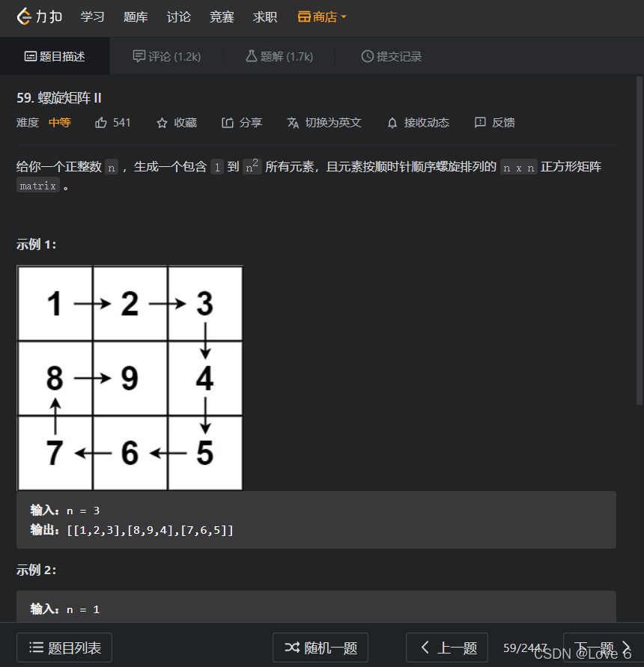Click 切换为英文 text
Viewport: 644px width, 667px height.
333,123
